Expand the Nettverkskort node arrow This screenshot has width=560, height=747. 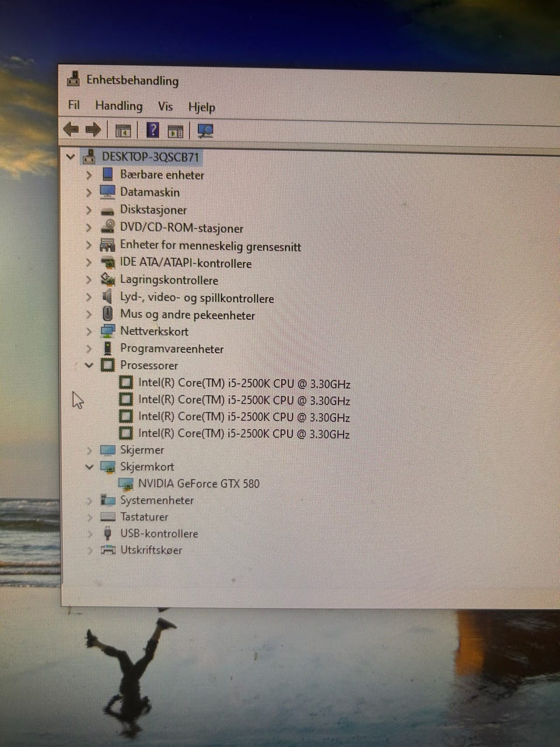coord(89,331)
